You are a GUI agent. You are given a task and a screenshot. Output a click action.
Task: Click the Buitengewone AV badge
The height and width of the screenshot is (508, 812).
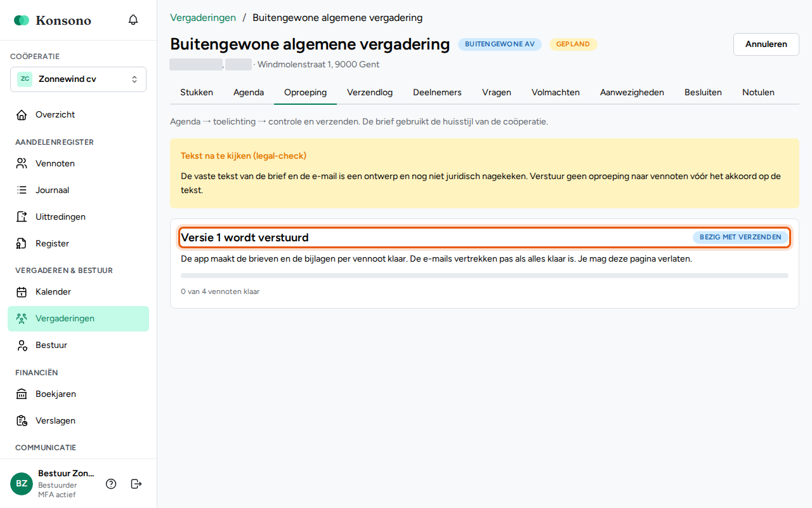tap(500, 44)
